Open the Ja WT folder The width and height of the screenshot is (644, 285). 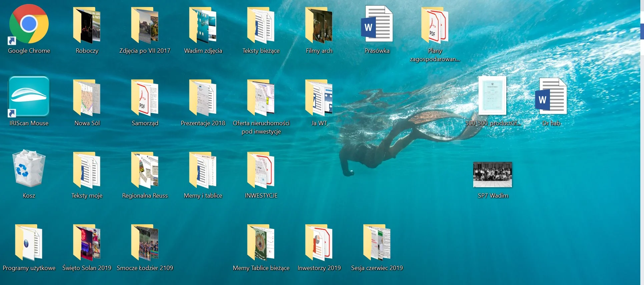pyautogui.click(x=319, y=98)
